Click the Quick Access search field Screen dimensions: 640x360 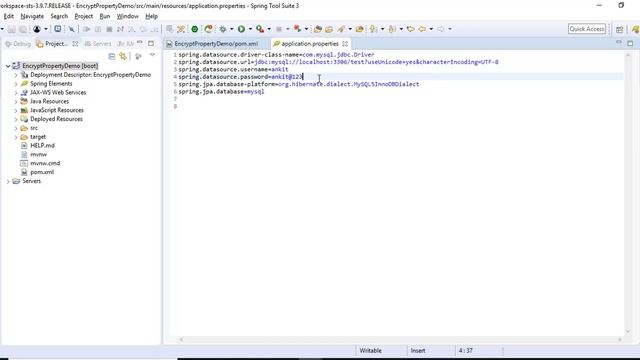[587, 29]
